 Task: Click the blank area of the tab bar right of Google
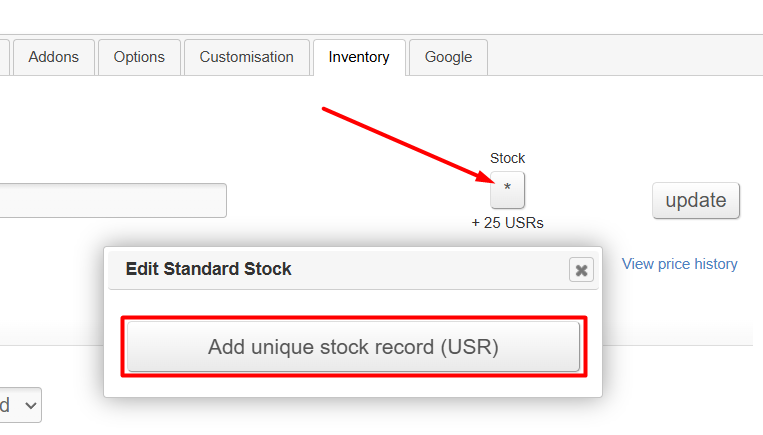click(x=620, y=57)
